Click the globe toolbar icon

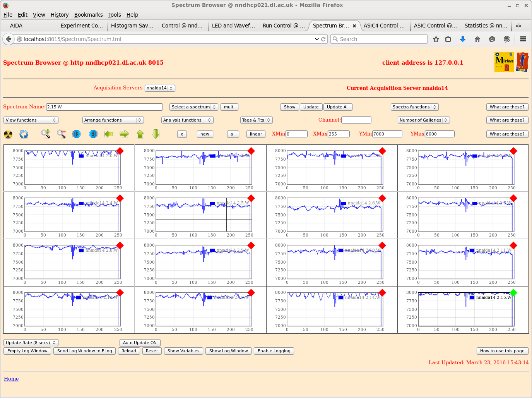(507, 39)
